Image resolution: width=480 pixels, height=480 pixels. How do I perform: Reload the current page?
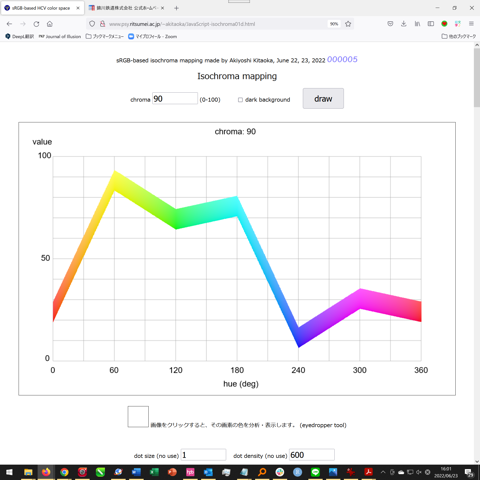click(36, 24)
